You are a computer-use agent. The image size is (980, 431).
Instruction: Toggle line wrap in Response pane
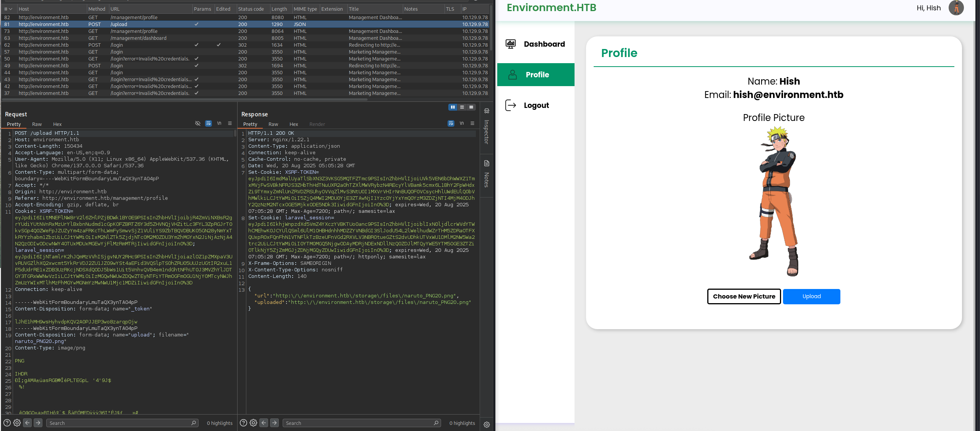pos(451,123)
